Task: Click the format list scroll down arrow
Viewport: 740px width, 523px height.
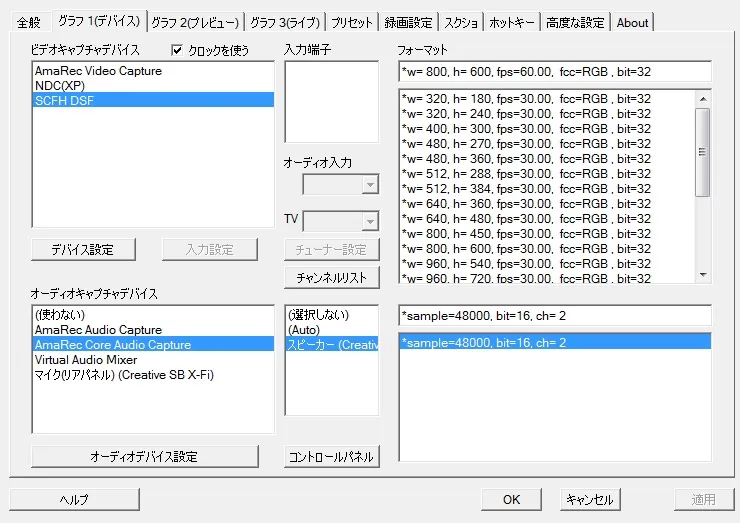Action: point(702,274)
